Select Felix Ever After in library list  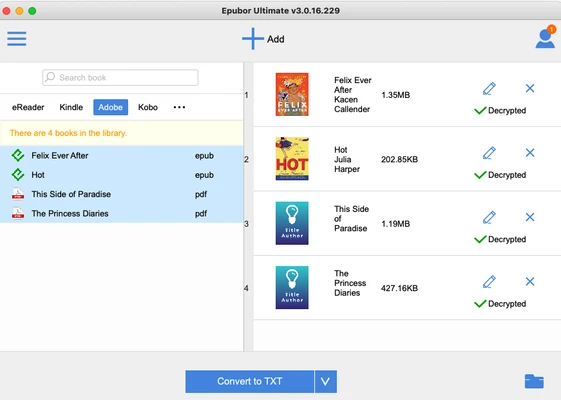[122, 156]
